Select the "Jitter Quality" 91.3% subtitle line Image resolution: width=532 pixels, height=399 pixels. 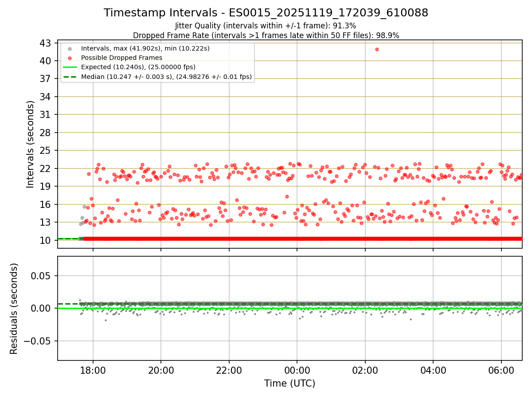tap(266, 26)
